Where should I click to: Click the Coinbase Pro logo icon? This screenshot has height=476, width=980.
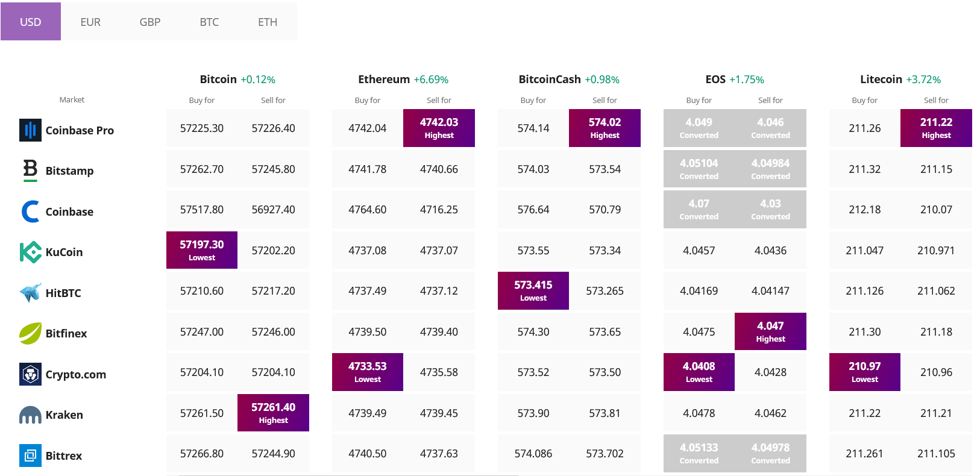click(x=30, y=130)
